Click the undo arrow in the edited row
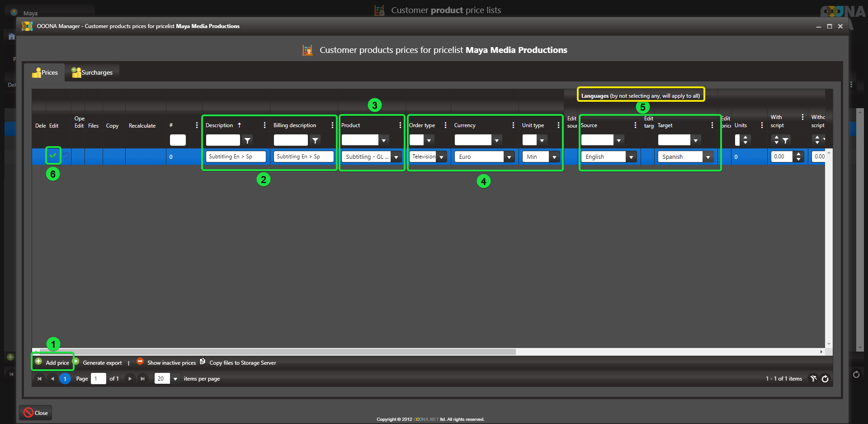 tap(66, 156)
